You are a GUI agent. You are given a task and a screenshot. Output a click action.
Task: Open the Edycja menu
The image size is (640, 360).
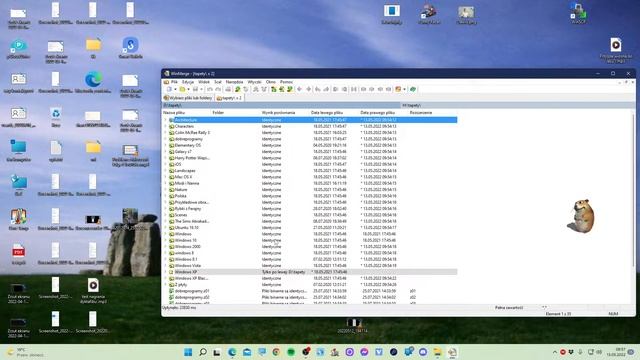point(188,82)
